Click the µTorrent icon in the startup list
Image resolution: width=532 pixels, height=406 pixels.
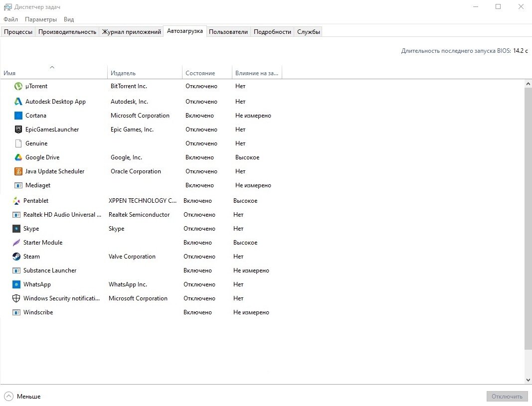point(18,86)
